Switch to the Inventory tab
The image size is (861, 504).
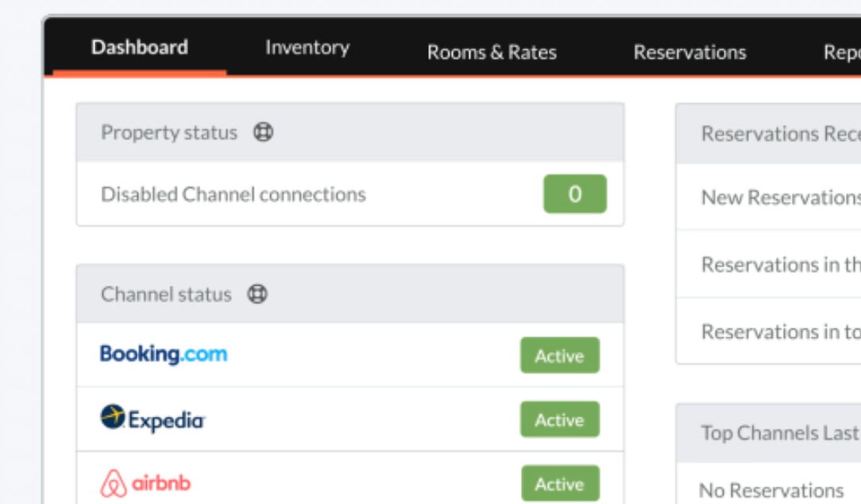click(307, 47)
